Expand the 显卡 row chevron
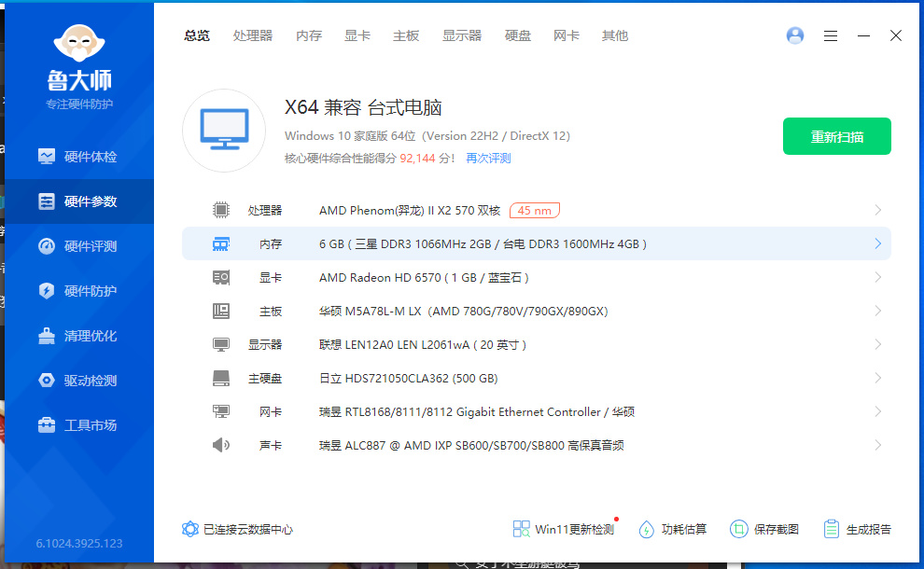924x569 pixels. pyautogui.click(x=878, y=277)
